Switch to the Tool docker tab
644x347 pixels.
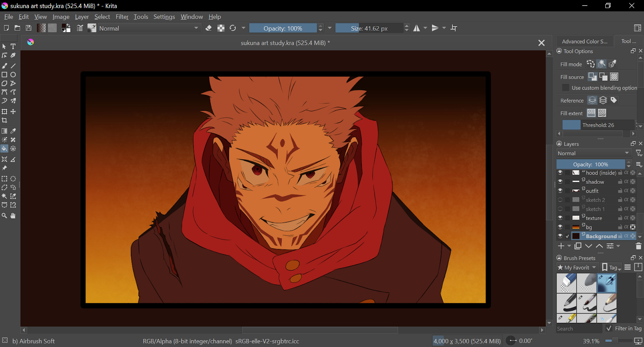(x=629, y=41)
